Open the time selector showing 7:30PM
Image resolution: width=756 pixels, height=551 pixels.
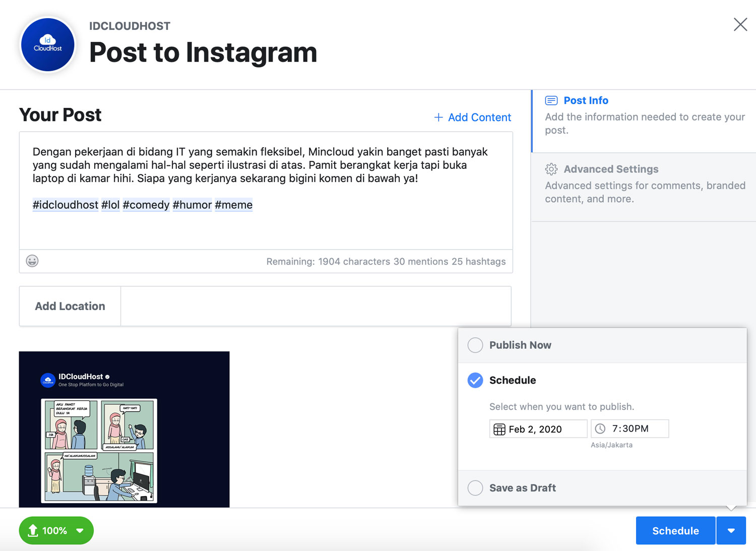629,428
